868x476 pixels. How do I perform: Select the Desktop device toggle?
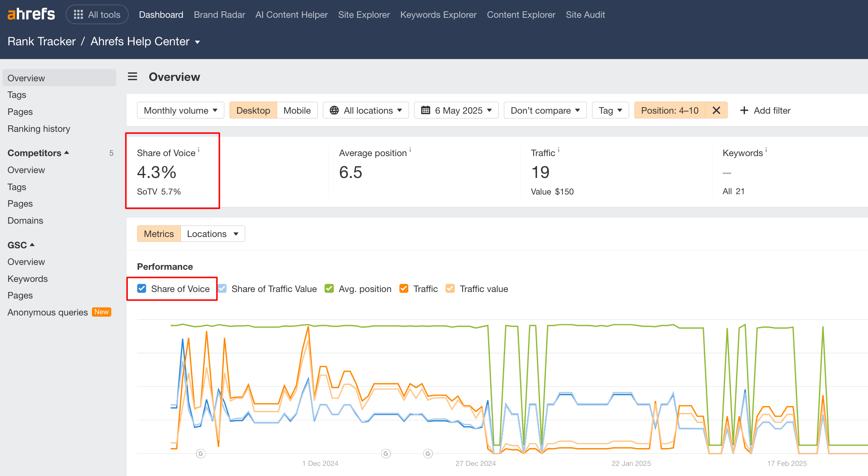click(253, 110)
